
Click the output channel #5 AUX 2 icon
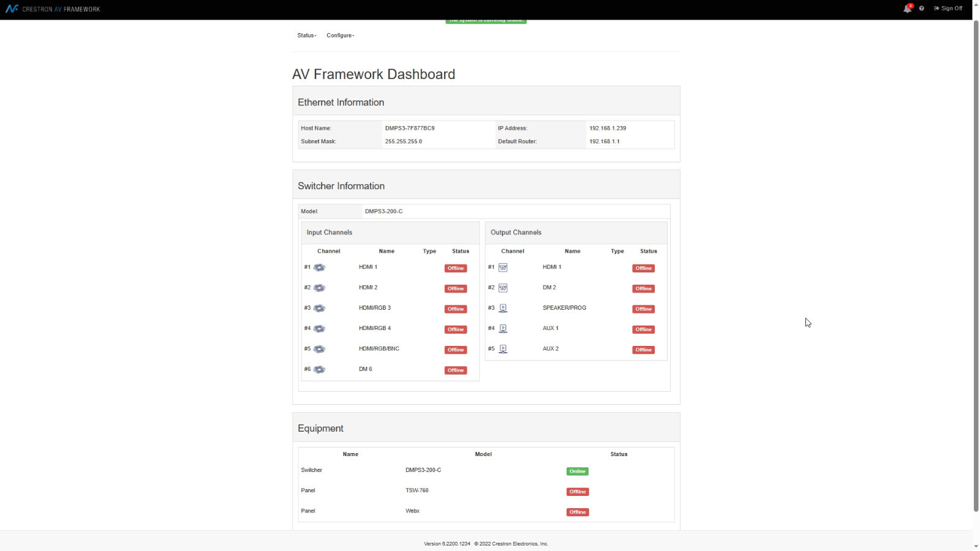[x=503, y=349]
